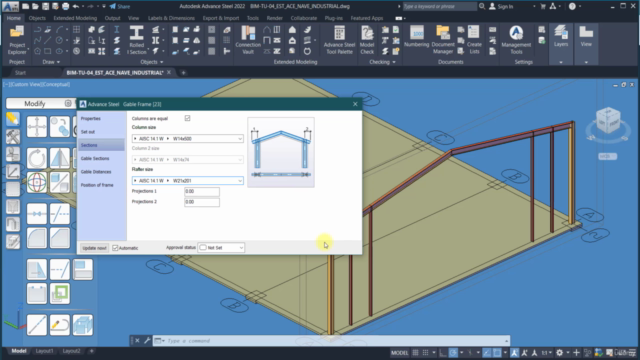Screen dimensions: 640x360
Task: Toggle grid display in status bar
Action: coord(415,353)
